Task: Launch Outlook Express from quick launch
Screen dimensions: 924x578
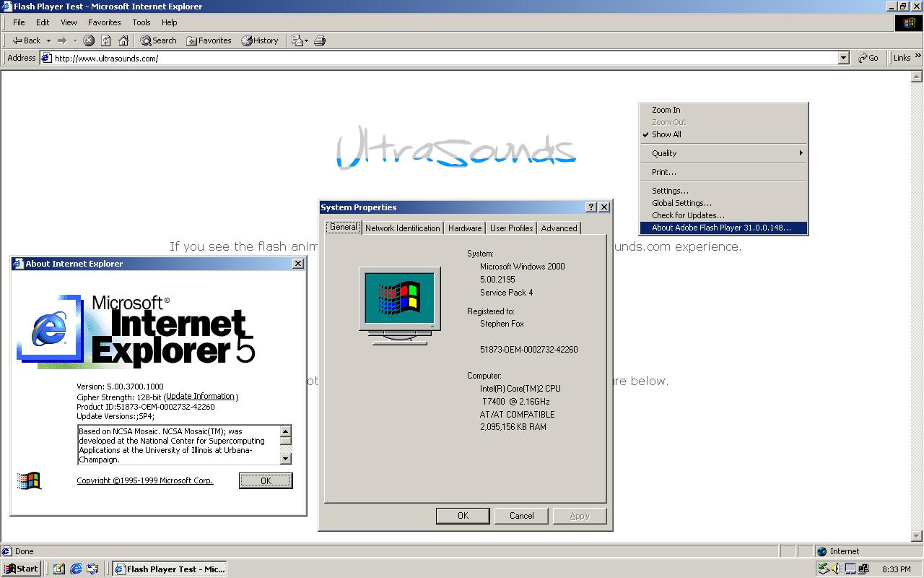Action: tap(92, 569)
